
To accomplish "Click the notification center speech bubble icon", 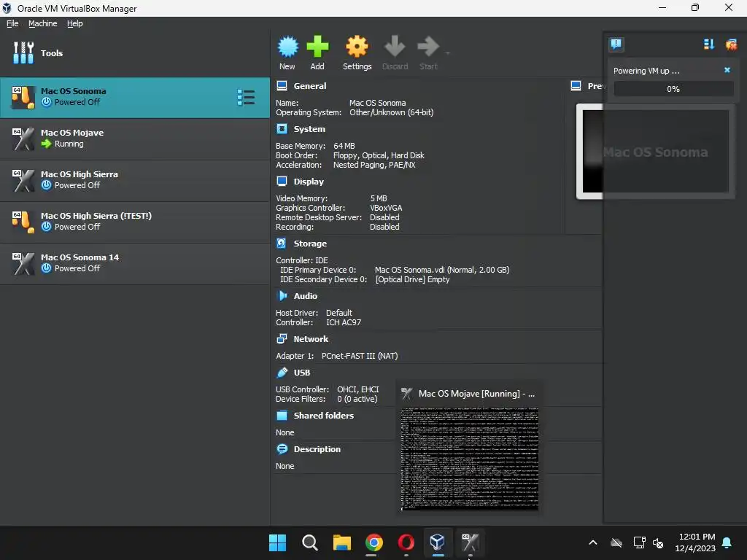I will (x=616, y=44).
